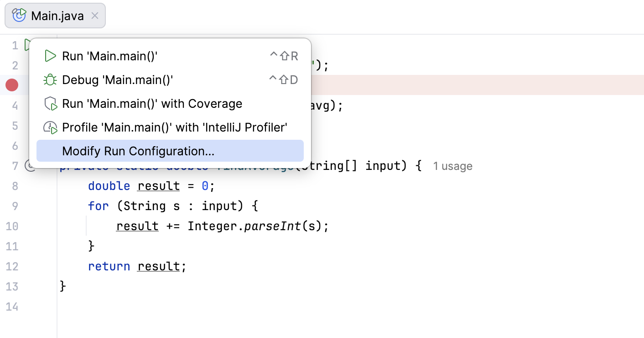Choose Modify Run Configuration... from the menu
The height and width of the screenshot is (338, 644).
click(x=138, y=151)
